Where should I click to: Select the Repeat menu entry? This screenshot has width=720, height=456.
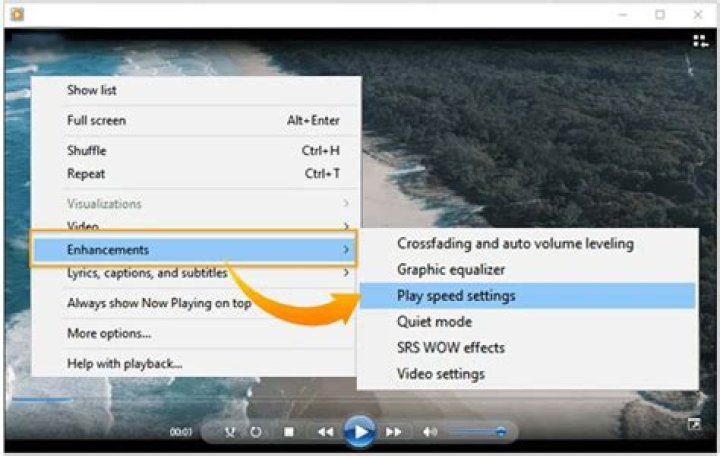196,174
